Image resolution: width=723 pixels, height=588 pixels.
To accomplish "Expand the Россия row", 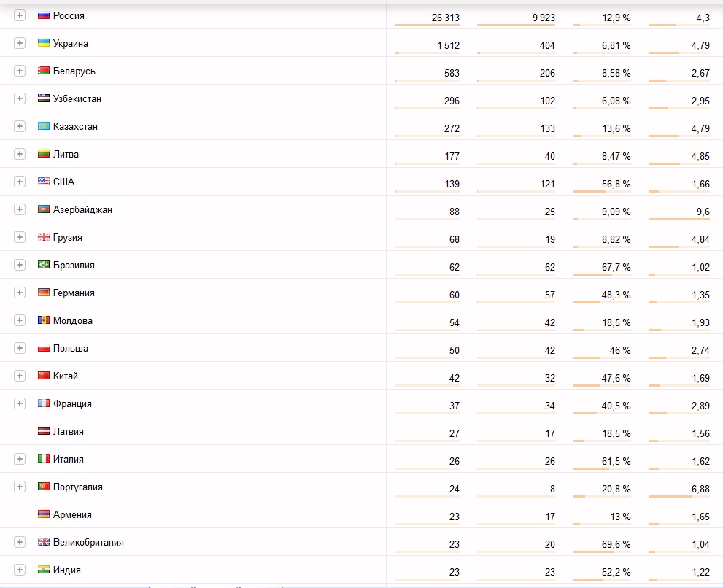I will 20,15.
